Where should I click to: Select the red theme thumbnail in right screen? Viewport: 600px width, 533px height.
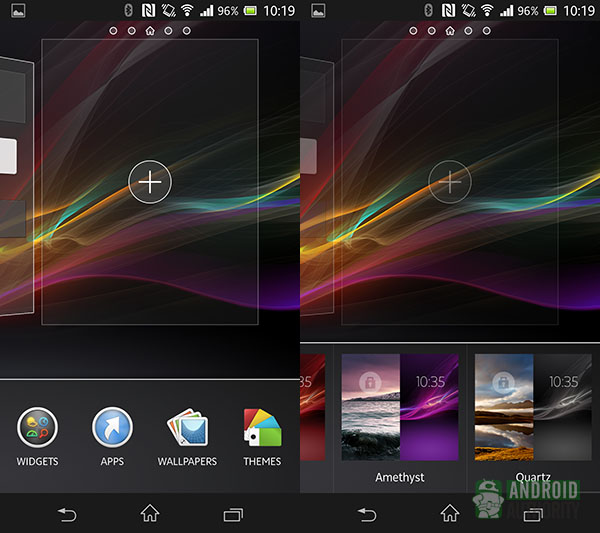click(x=313, y=407)
